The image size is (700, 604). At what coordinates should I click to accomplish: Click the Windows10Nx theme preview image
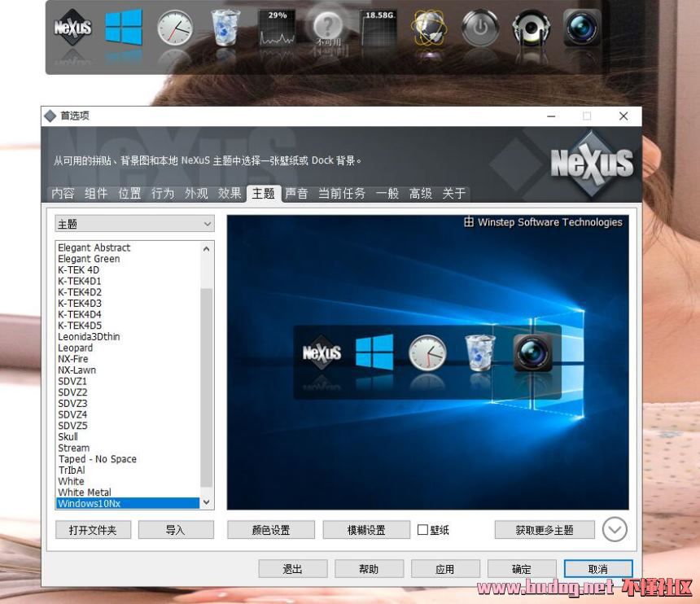click(x=427, y=362)
